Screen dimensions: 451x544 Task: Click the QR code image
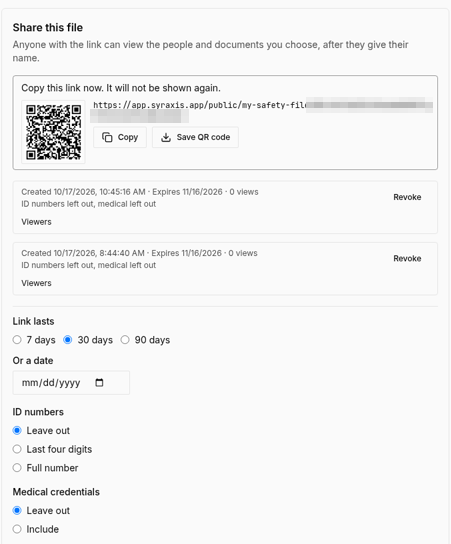[53, 132]
